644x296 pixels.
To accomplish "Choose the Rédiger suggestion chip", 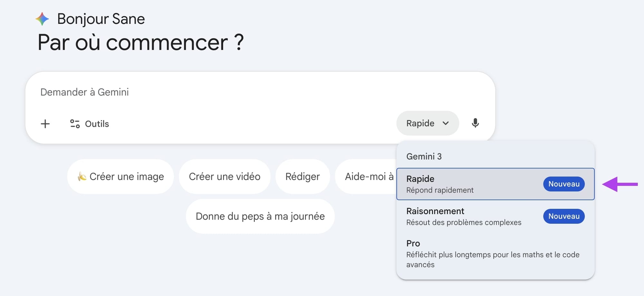I will coord(302,176).
